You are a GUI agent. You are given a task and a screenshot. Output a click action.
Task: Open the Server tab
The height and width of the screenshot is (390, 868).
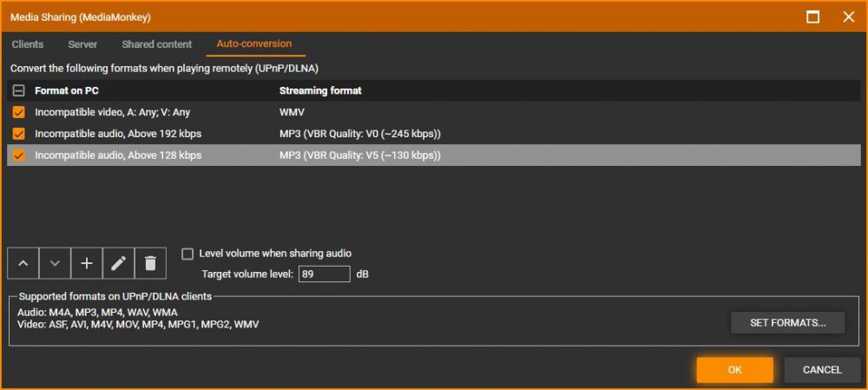pyautogui.click(x=82, y=44)
